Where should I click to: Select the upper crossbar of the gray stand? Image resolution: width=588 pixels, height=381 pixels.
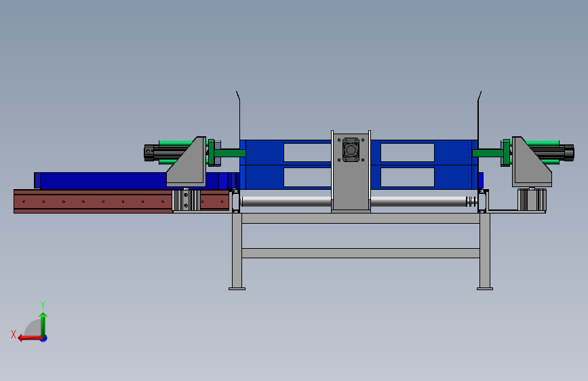[x=361, y=218]
